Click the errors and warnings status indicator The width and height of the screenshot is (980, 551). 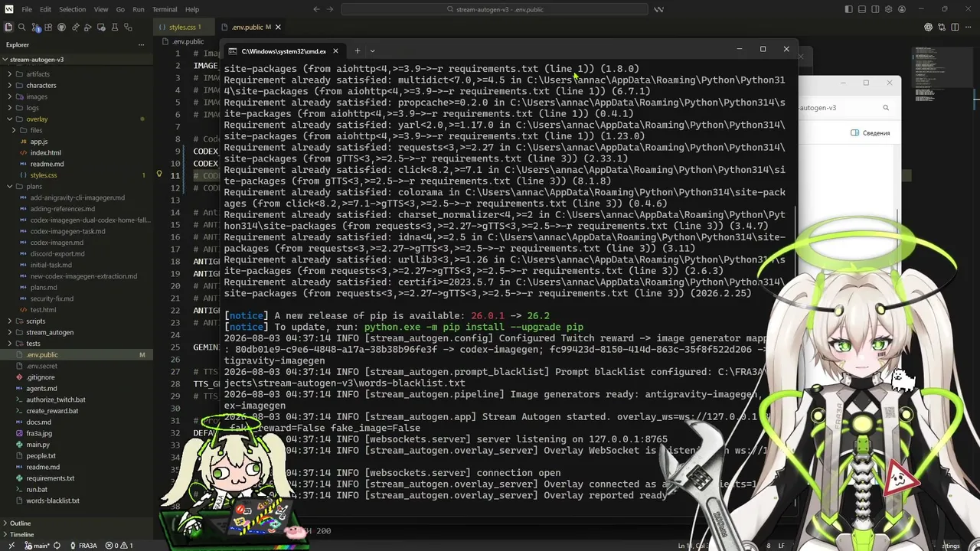pos(118,546)
